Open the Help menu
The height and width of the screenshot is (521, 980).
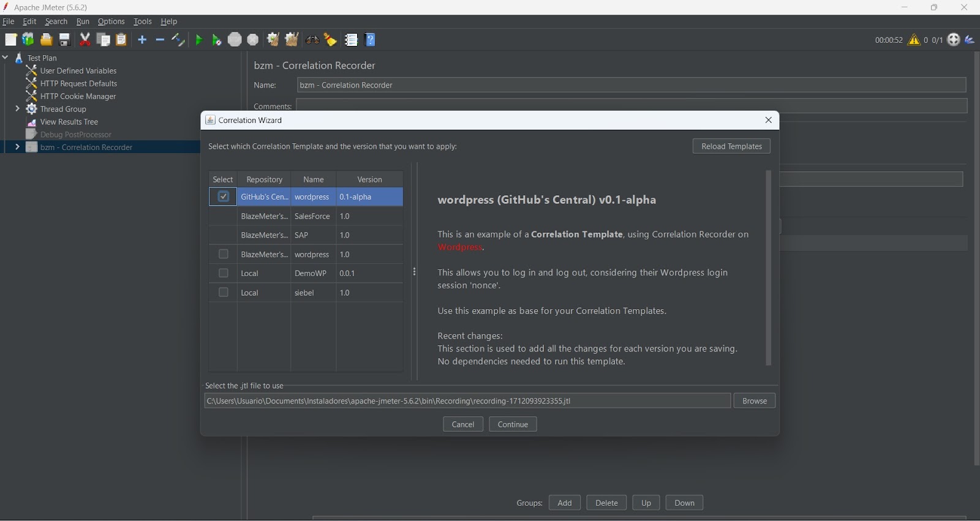coord(169,21)
